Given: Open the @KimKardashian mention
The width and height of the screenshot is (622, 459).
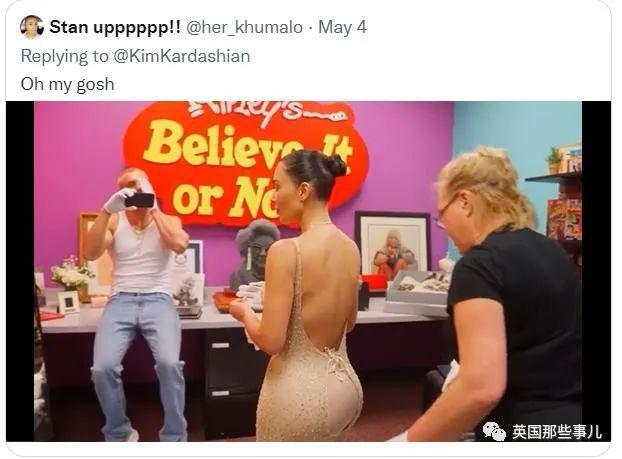Looking at the screenshot, I should click(182, 56).
